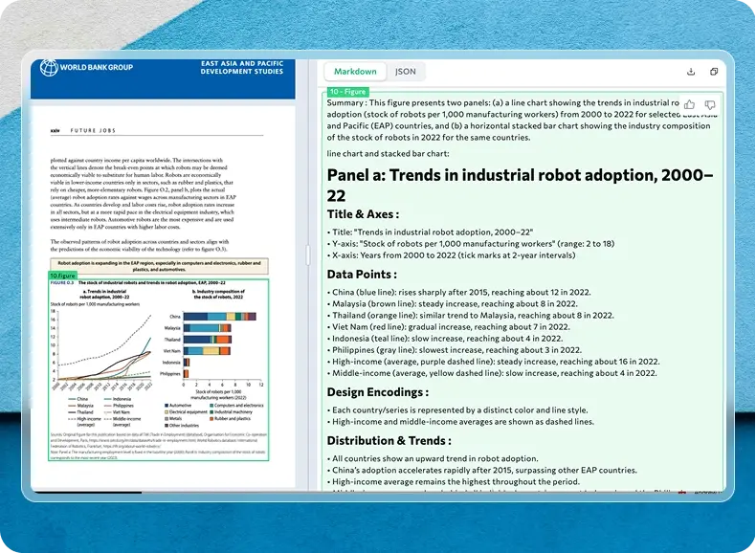Select the '10 - Figure' label in output
This screenshot has height=553, width=756.
[347, 92]
